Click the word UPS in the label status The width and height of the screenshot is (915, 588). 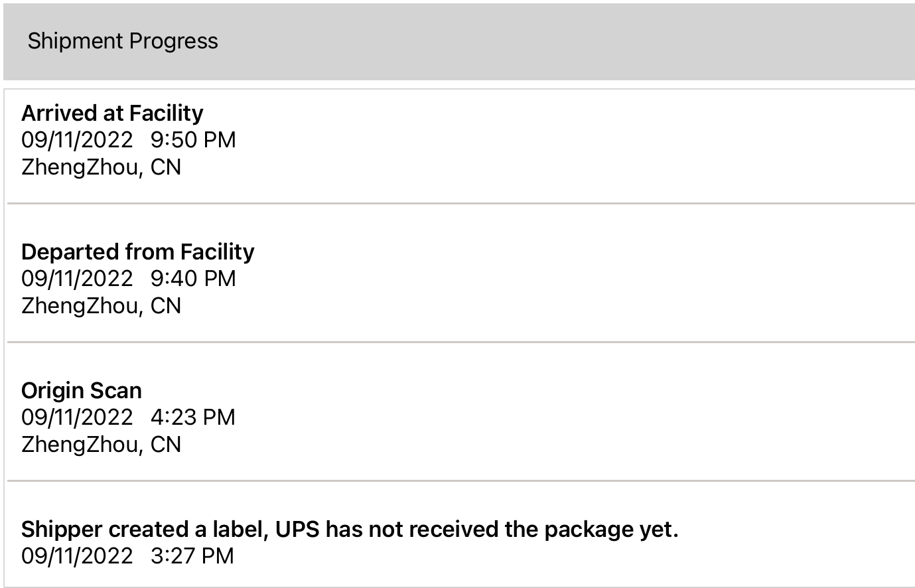point(297,530)
